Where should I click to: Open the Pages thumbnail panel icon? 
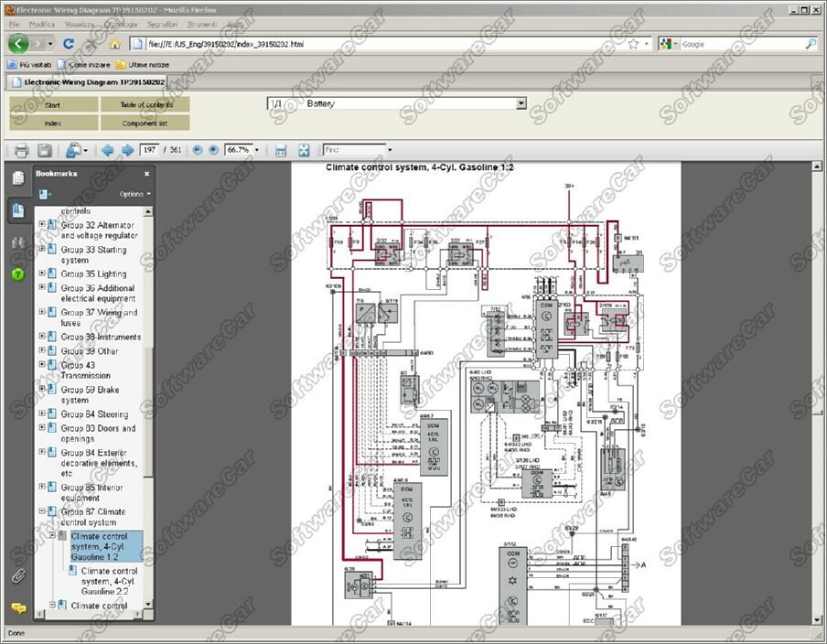point(17,178)
